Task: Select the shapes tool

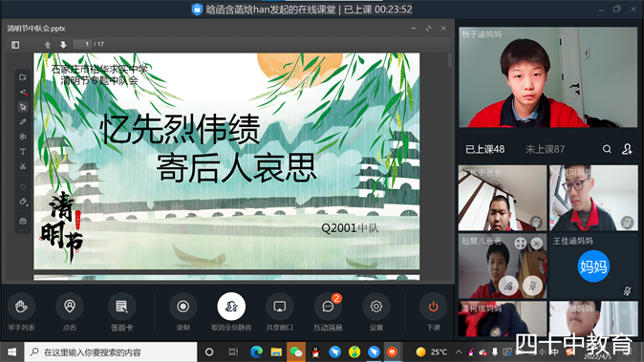Action: tap(23, 137)
